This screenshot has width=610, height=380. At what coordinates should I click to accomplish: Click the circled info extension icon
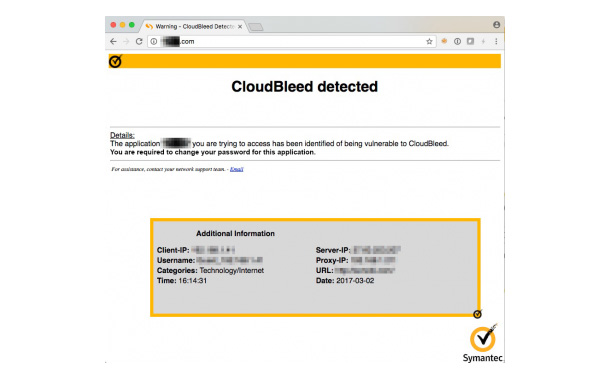(458, 41)
